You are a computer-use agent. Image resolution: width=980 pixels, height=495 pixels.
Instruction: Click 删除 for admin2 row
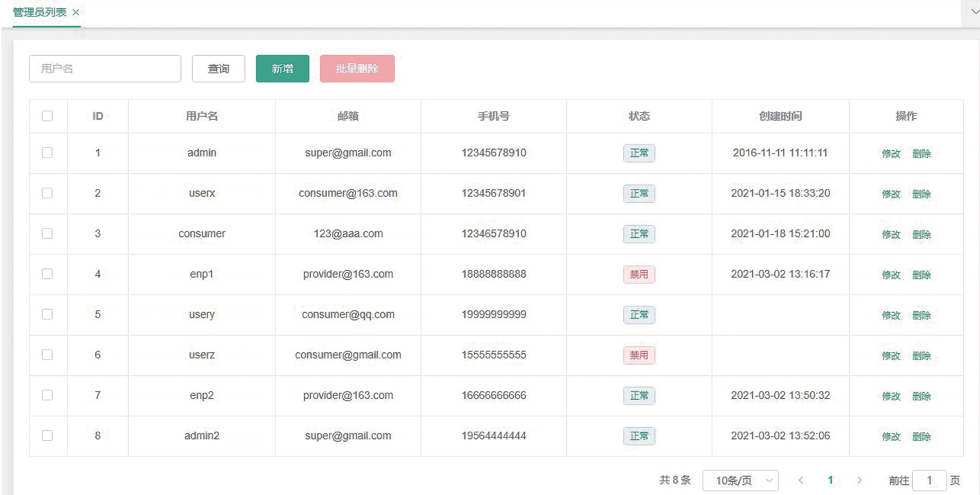(x=921, y=436)
